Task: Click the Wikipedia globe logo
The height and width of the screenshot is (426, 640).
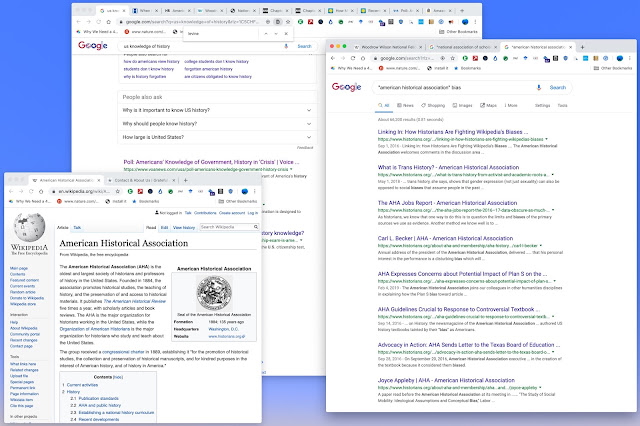Action: click(29, 227)
